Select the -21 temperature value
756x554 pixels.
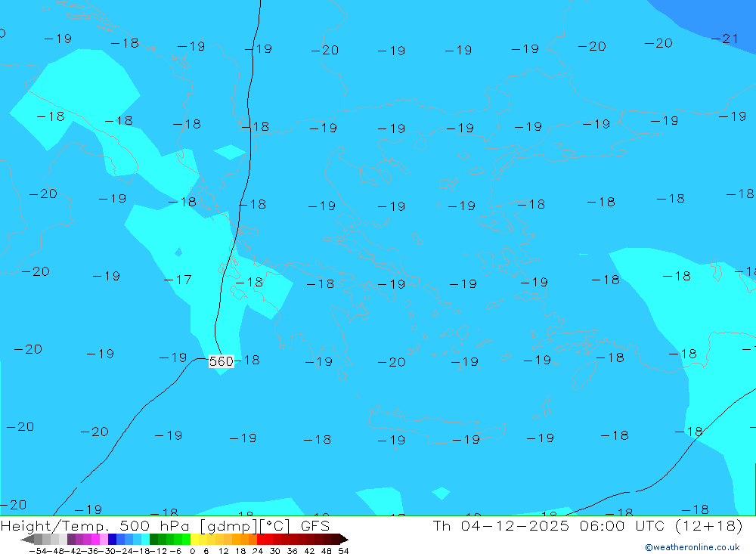point(725,39)
